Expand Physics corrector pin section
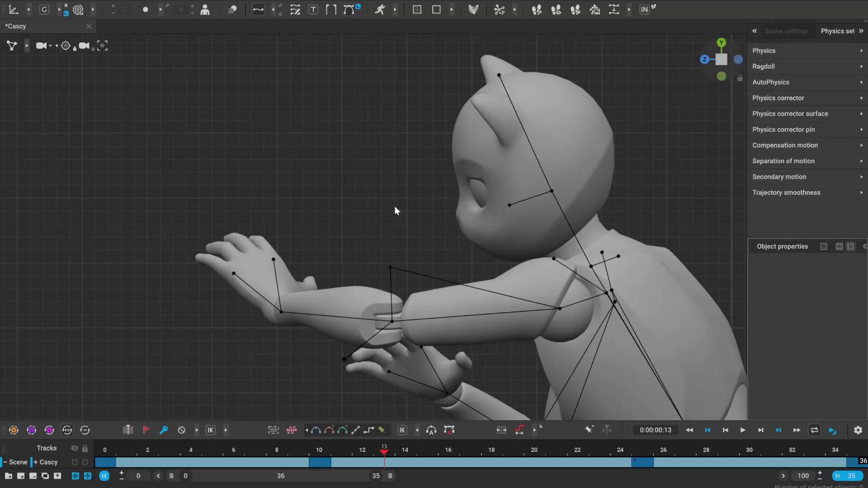Viewport: 868px width, 488px height. 807,130
